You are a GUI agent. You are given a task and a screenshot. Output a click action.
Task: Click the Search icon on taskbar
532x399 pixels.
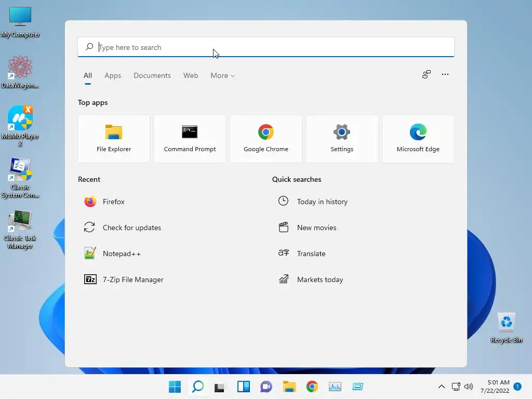(x=198, y=387)
